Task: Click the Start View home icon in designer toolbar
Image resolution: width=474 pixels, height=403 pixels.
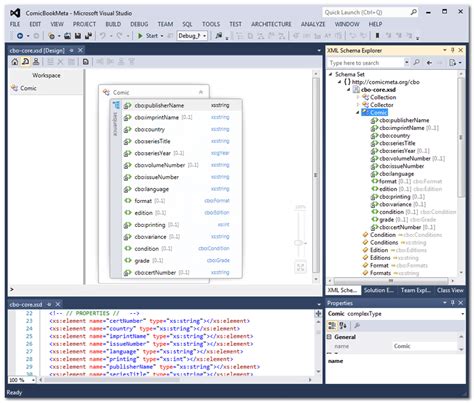Action: pos(15,62)
